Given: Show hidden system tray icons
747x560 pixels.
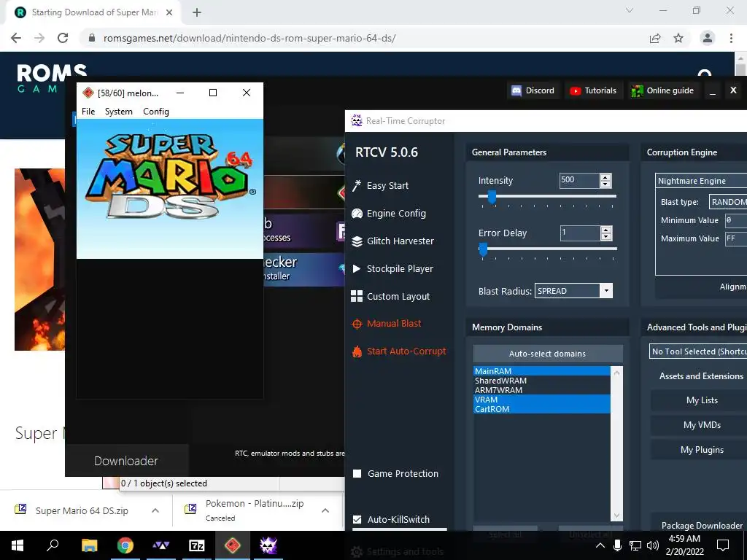Looking at the screenshot, I should tap(600, 545).
